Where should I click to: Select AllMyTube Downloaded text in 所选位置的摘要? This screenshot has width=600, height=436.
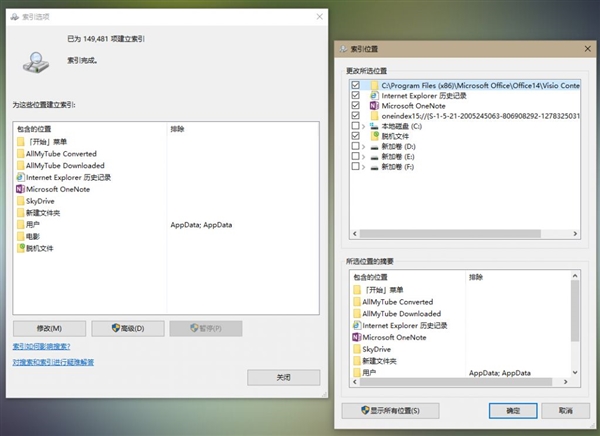point(401,314)
